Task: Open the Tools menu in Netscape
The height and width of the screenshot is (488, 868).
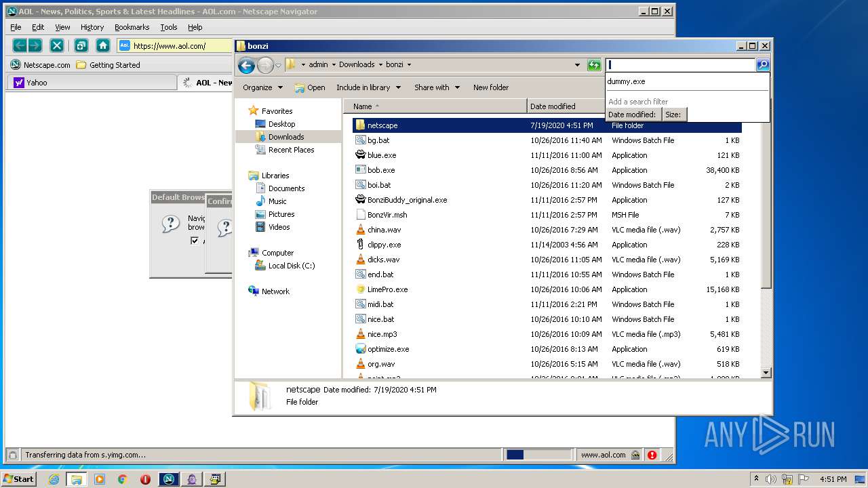Action: pos(169,27)
